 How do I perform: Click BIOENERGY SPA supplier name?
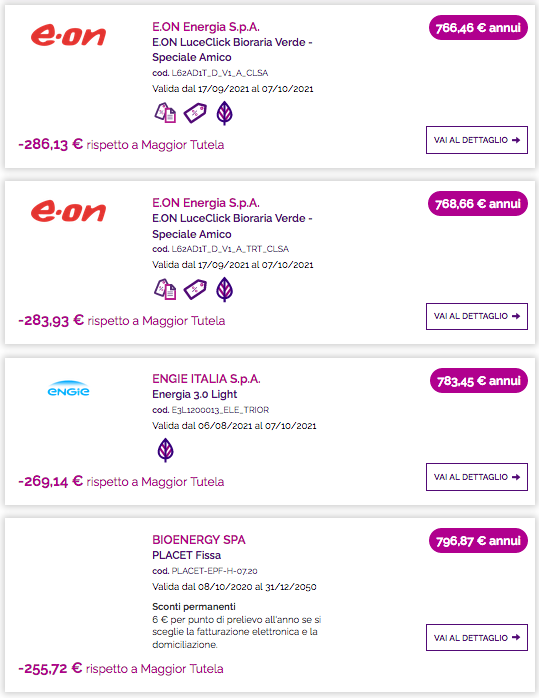[x=199, y=540]
